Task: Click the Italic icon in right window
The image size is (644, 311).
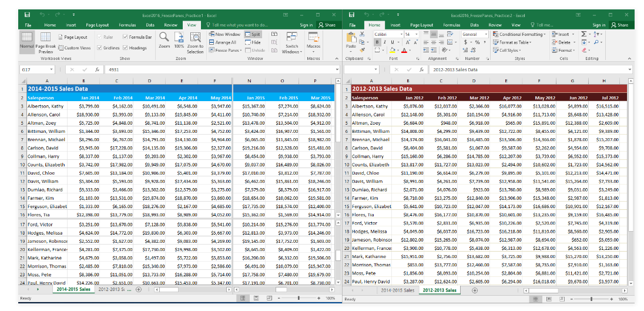Action: pos(385,42)
